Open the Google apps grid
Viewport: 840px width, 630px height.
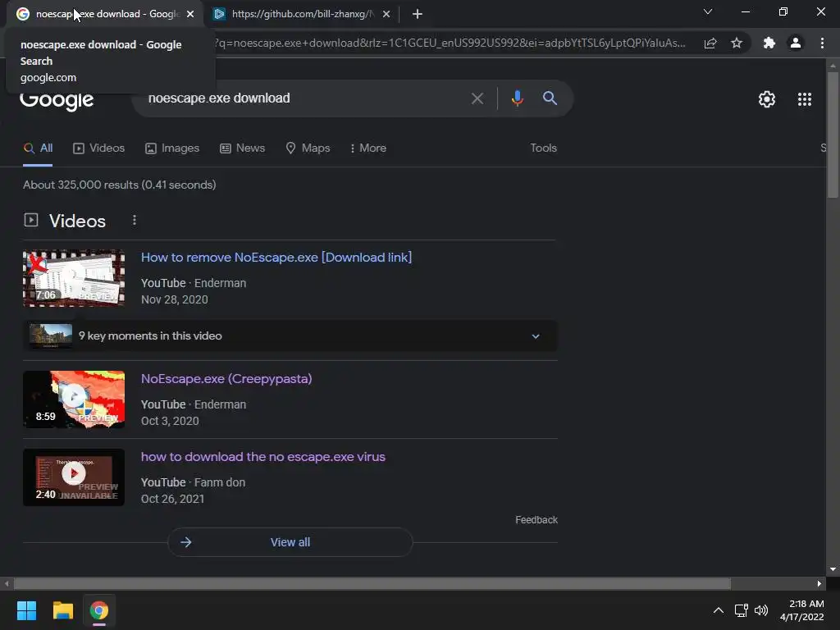point(805,99)
